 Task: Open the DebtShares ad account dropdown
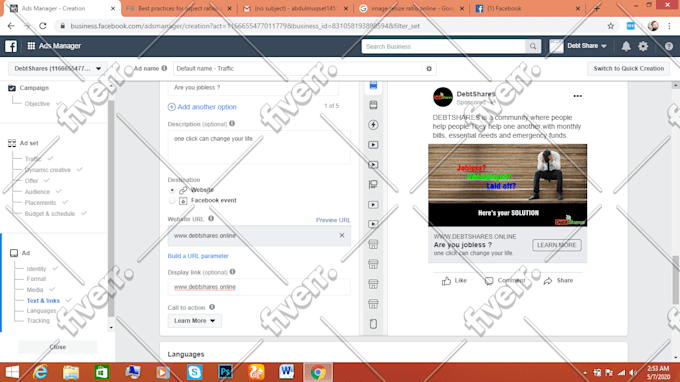pyautogui.click(x=57, y=69)
